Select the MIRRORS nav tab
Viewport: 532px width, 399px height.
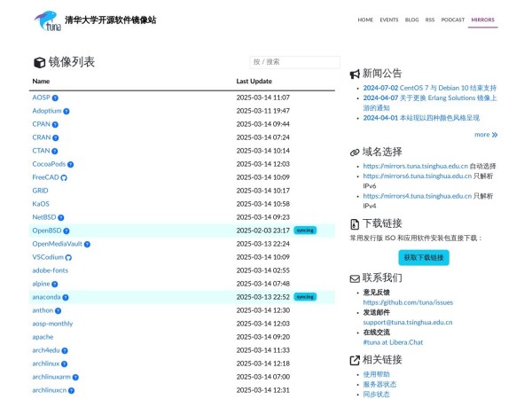click(483, 20)
